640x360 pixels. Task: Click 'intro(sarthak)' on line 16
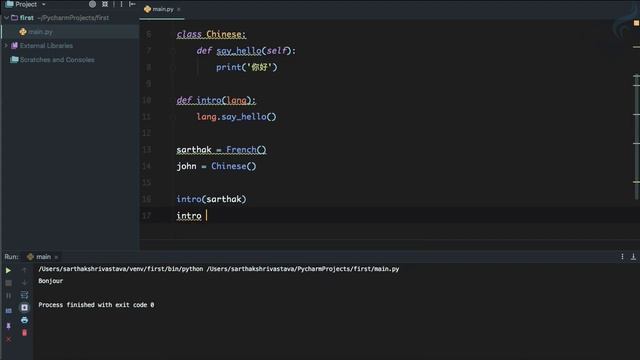click(x=211, y=199)
